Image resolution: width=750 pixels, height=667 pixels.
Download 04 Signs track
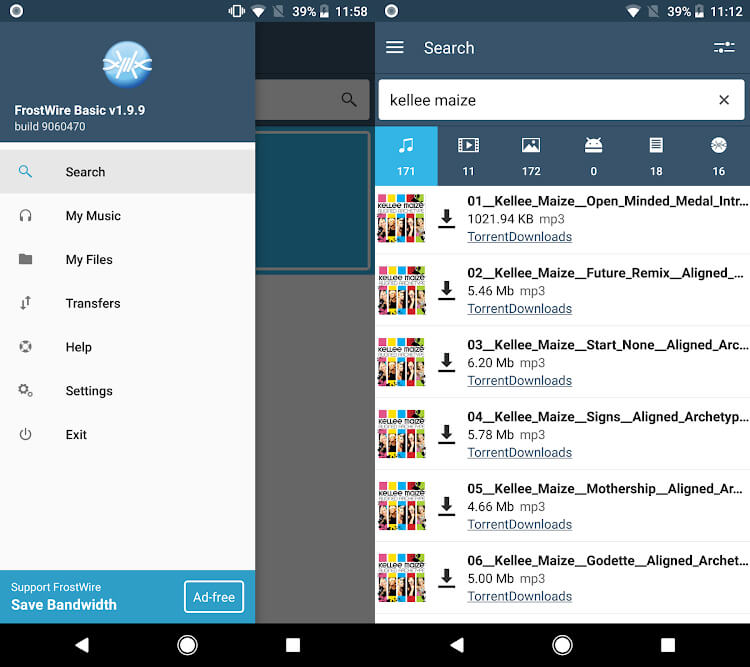click(x=447, y=434)
